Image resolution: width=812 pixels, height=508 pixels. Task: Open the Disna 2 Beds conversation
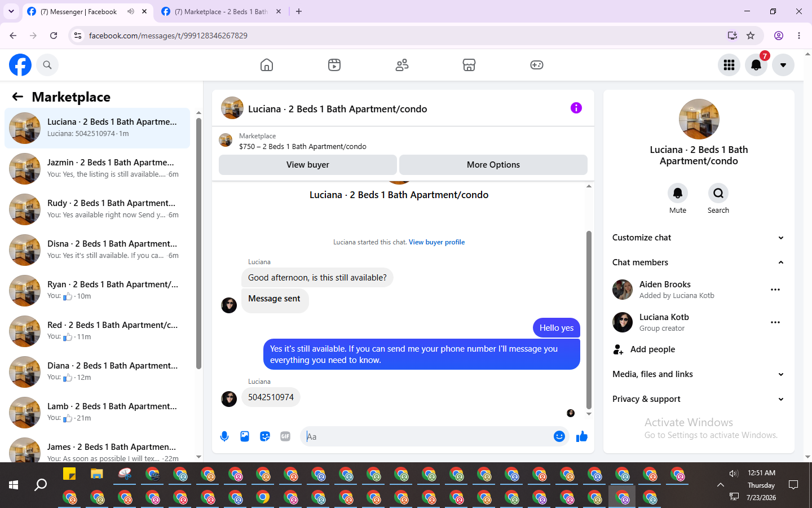click(97, 250)
